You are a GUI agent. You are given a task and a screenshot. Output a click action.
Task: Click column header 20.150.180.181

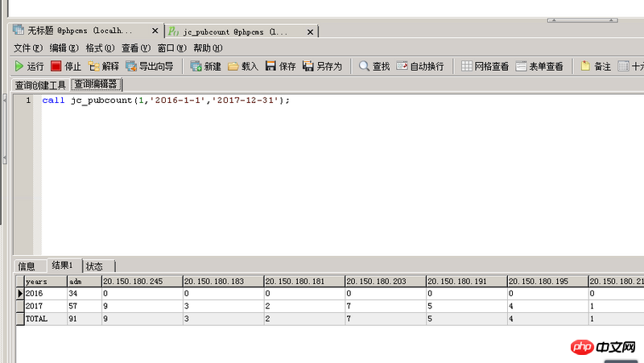pyautogui.click(x=304, y=281)
